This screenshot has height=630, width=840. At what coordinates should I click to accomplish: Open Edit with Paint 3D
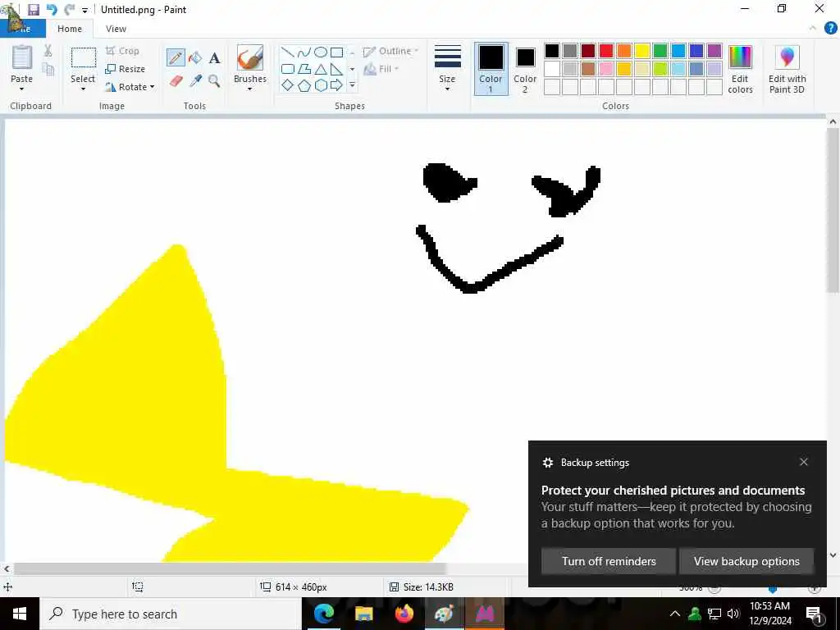point(787,70)
